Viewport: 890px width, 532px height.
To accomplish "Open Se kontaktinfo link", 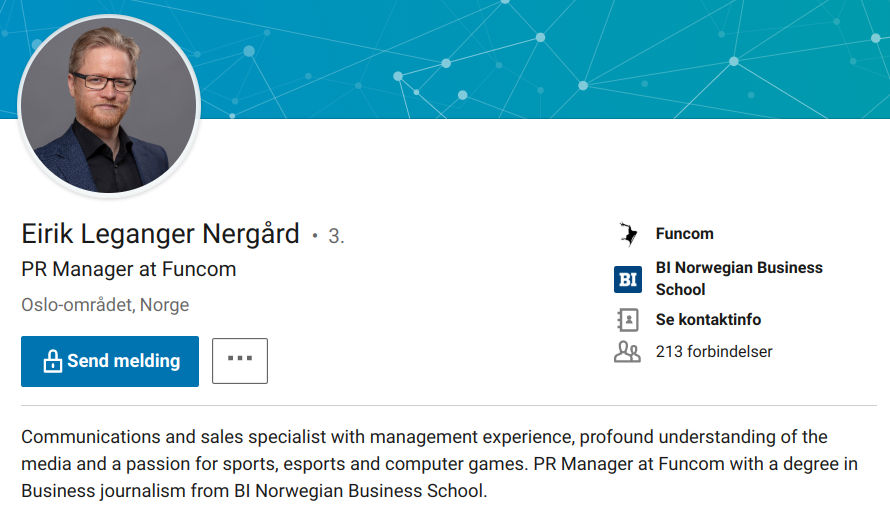I will tap(708, 320).
